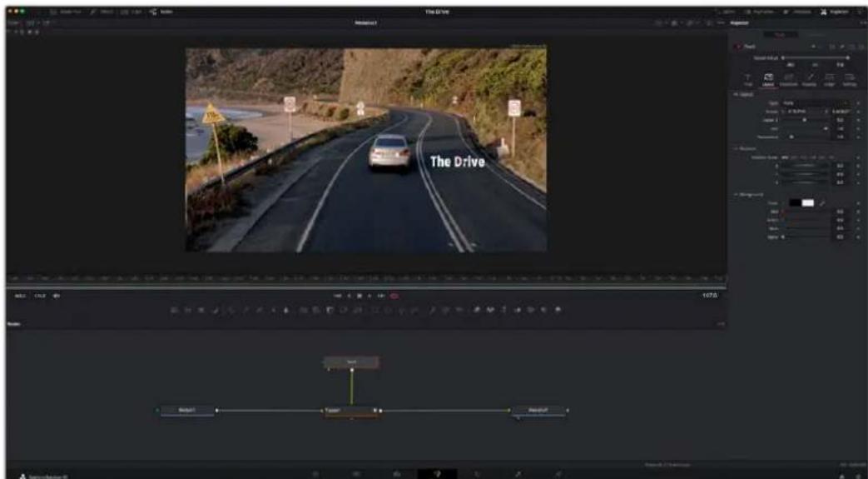Add a Renderer3D node from the toolbar
The width and height of the screenshot is (868, 479).
558,311
